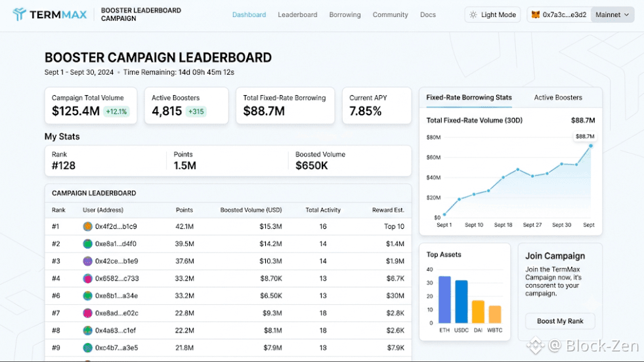This screenshot has width=644, height=362.
Task: Click the MetaMask fox wallet icon
Action: pyautogui.click(x=536, y=15)
